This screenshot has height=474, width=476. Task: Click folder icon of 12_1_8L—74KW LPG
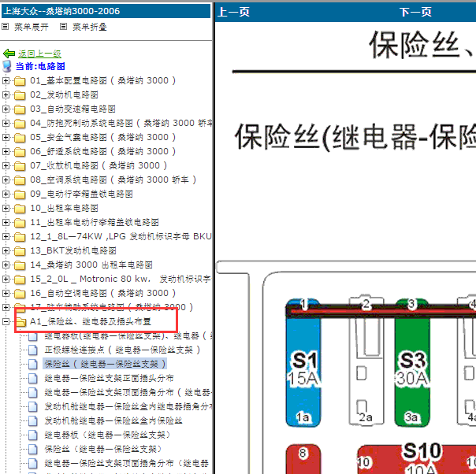coord(20,236)
